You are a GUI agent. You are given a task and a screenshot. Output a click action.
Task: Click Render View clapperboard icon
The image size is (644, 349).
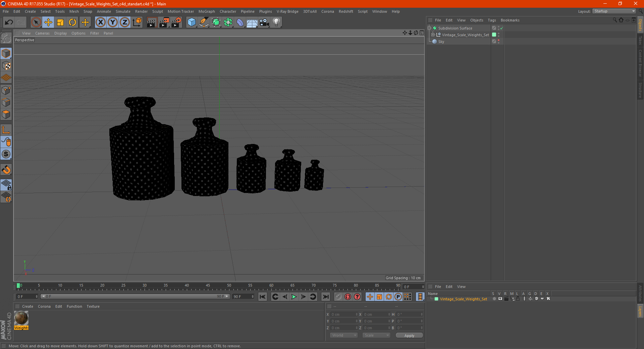coord(152,22)
